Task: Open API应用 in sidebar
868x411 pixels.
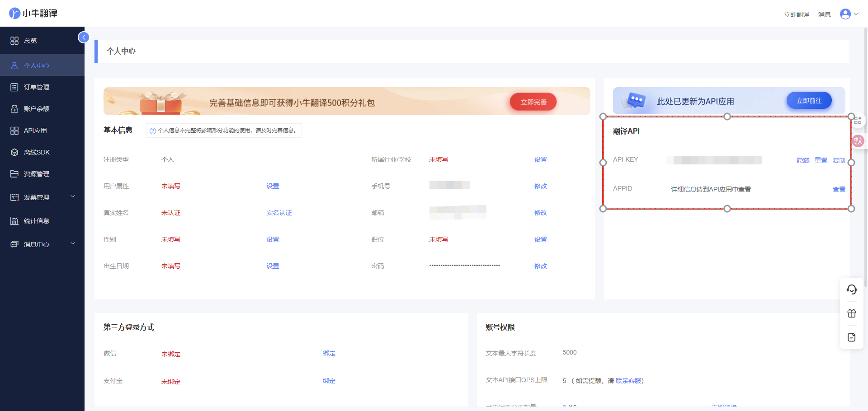Action: (x=35, y=131)
